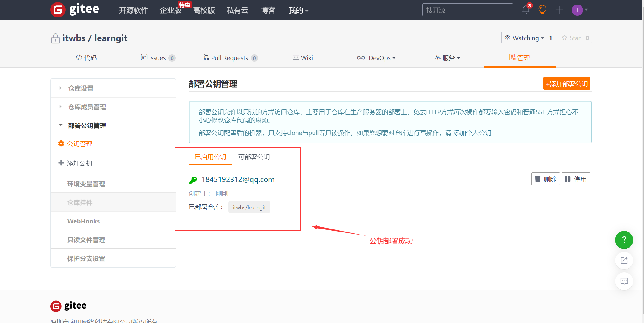This screenshot has width=644, height=323.
Task: Switch to 已启用公钥 tab
Action: point(210,157)
